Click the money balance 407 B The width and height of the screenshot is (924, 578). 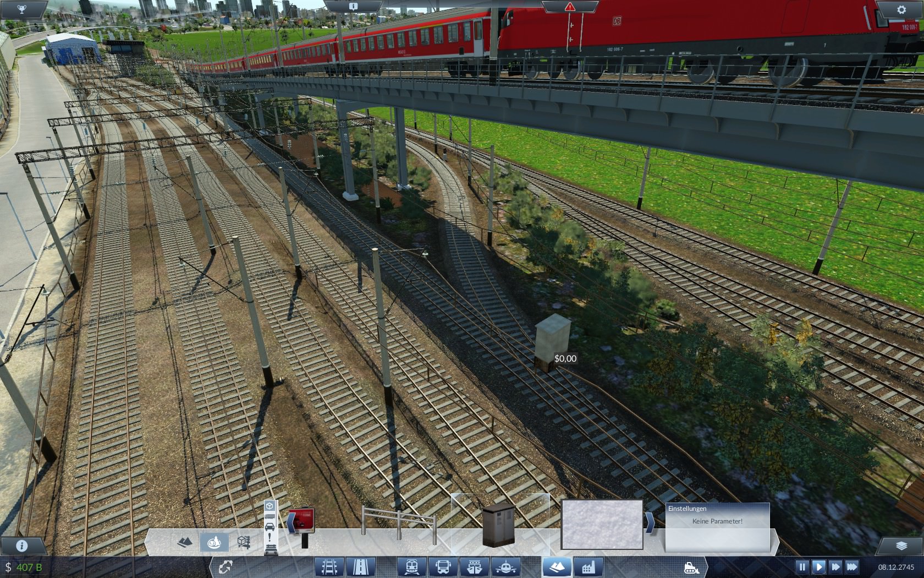point(24,567)
